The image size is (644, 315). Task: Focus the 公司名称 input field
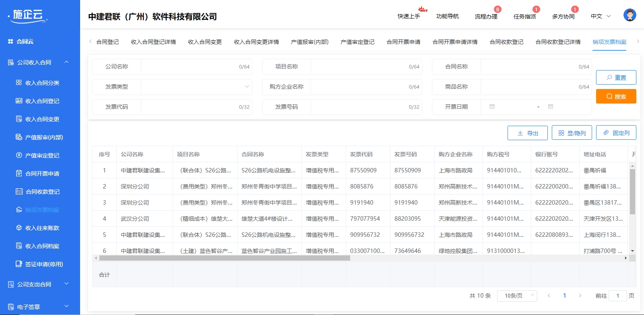pyautogui.click(x=196, y=66)
